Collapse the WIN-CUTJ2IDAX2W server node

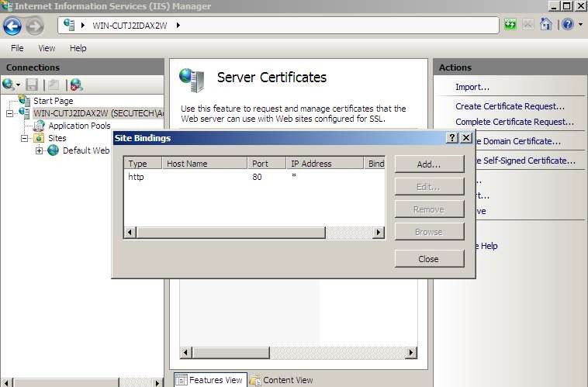pos(10,113)
